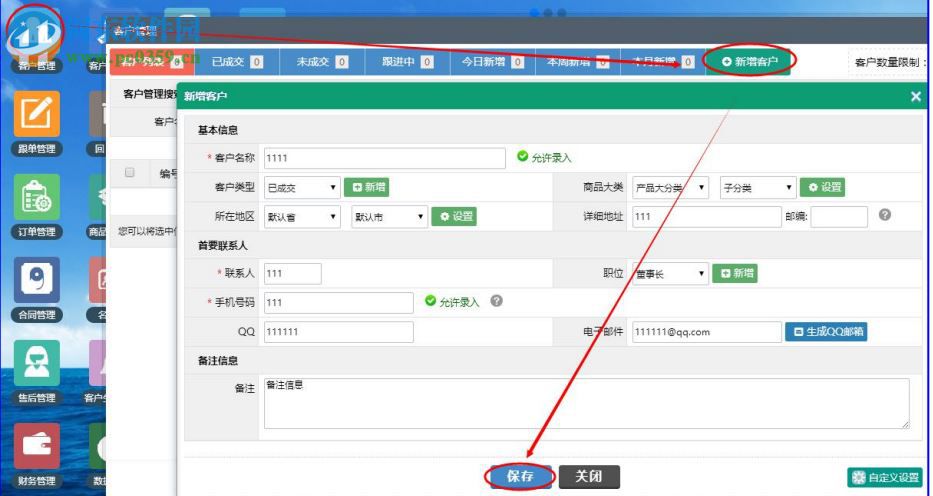Click the 生成QQ邮箱 button
The image size is (933, 496).
point(826,331)
